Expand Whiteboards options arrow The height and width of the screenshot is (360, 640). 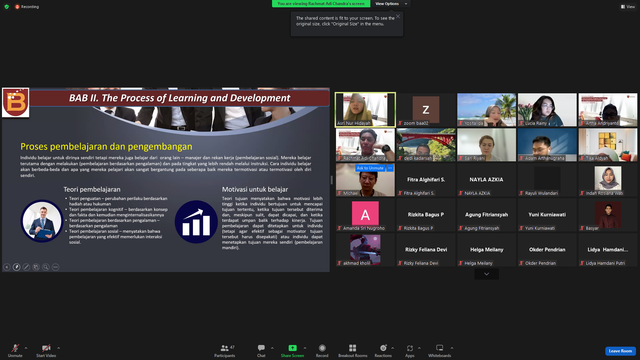click(452, 348)
